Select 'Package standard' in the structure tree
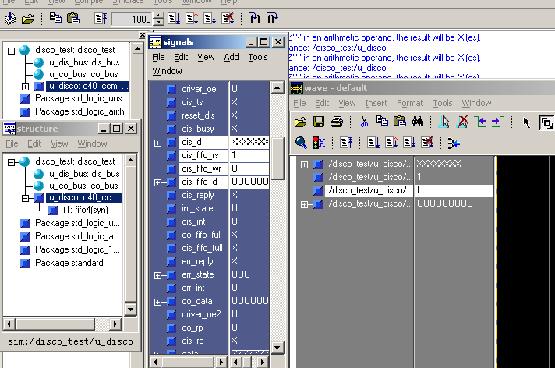The image size is (555, 368). [x=69, y=263]
